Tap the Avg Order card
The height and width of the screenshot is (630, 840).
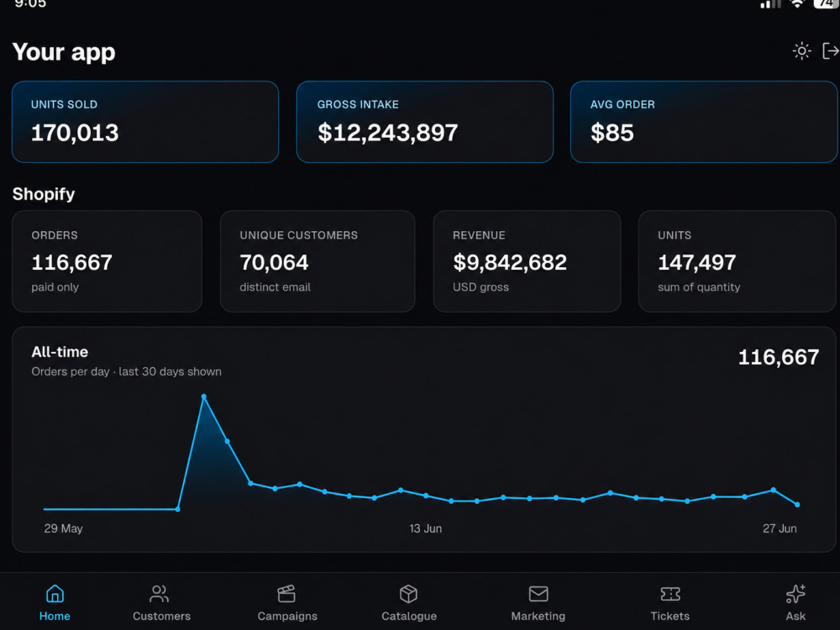click(704, 122)
